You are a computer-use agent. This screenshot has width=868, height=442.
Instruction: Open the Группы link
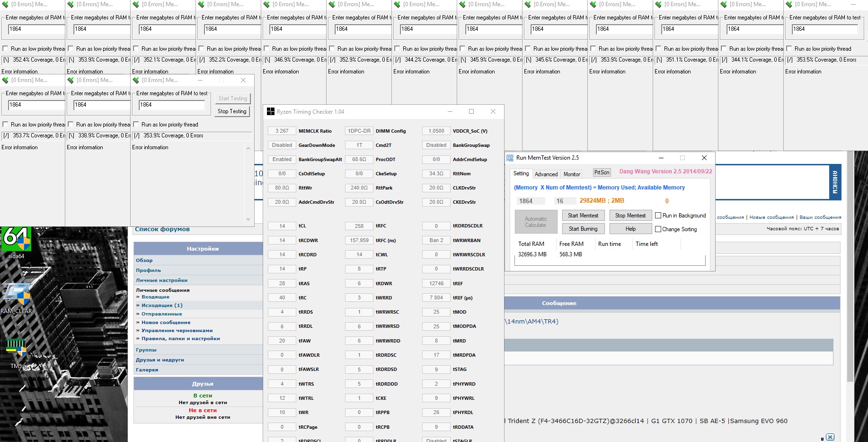point(146,350)
